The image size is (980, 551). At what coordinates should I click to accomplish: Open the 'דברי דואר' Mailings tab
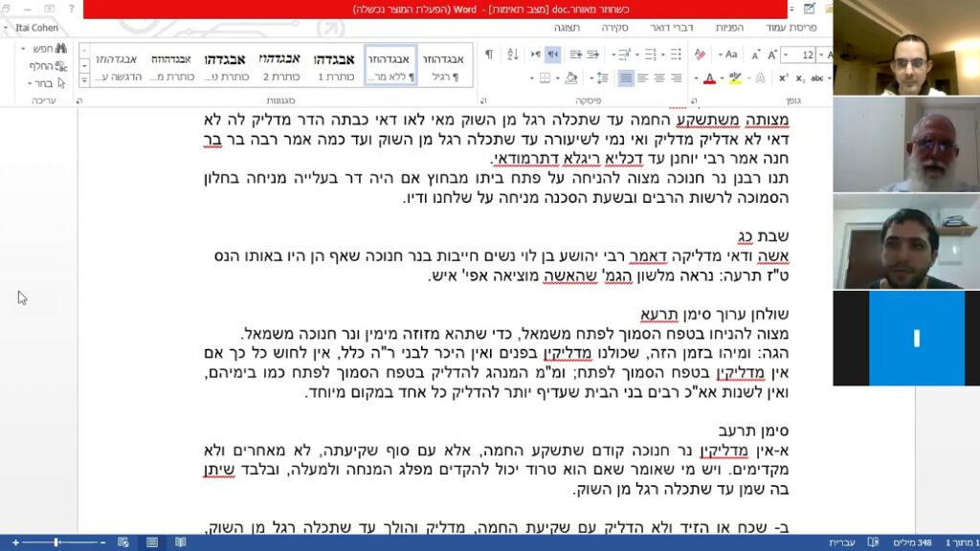pyautogui.click(x=671, y=28)
